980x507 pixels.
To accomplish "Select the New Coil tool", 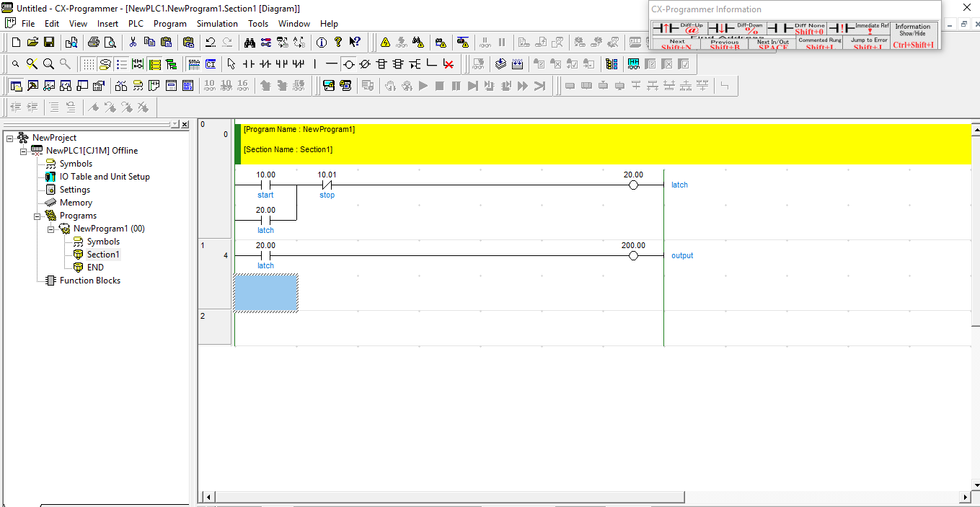I will [x=348, y=63].
